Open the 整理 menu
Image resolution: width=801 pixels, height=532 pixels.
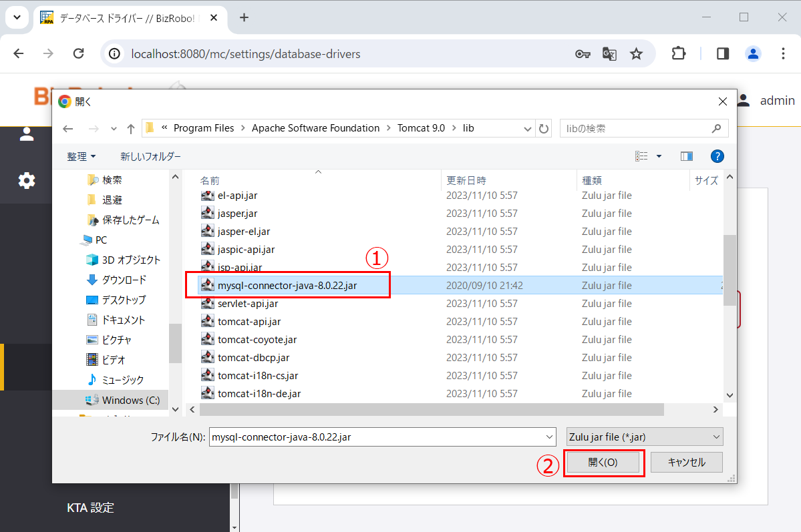pyautogui.click(x=82, y=156)
